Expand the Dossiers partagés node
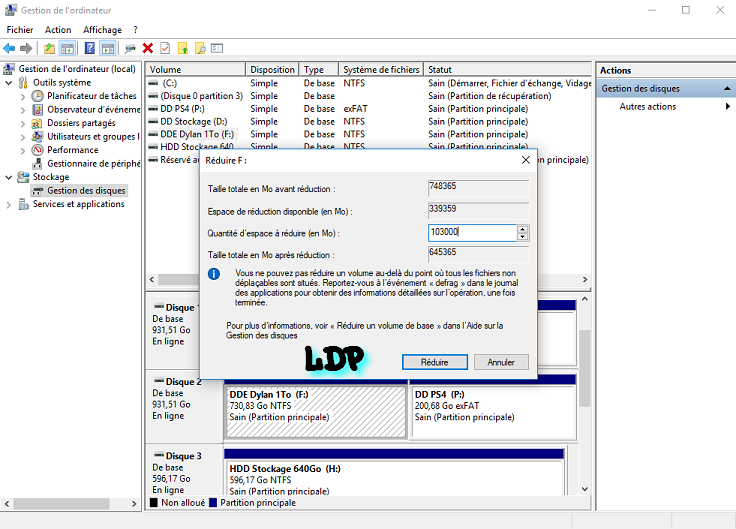The image size is (736, 529). (x=23, y=124)
